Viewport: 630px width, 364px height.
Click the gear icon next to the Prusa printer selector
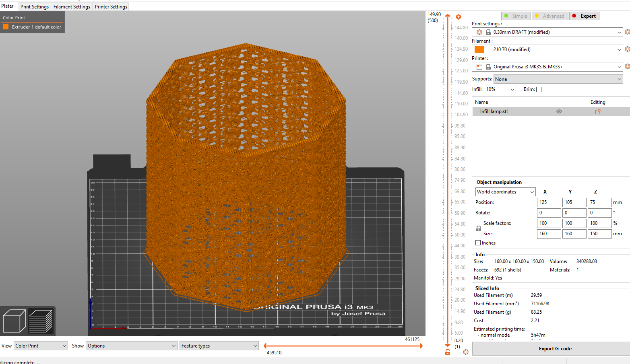626,66
